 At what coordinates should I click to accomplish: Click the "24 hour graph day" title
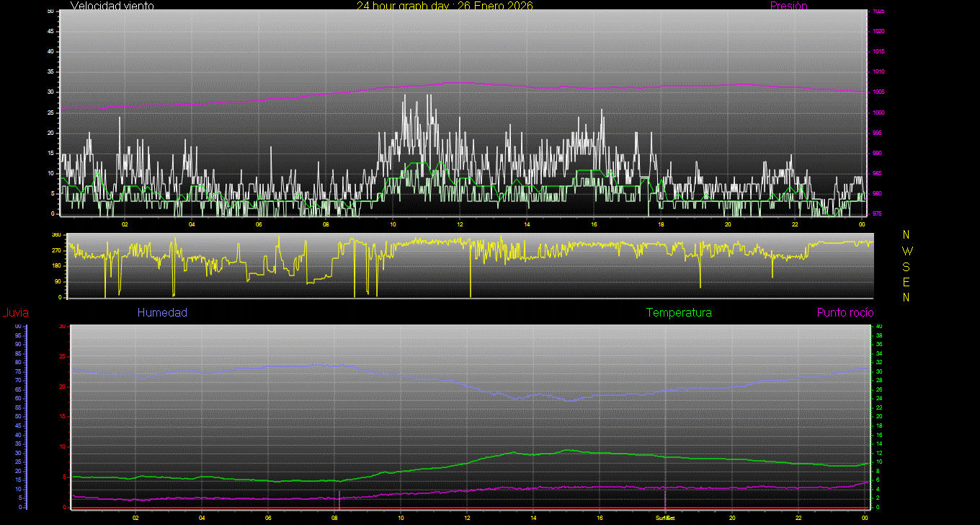point(445,6)
